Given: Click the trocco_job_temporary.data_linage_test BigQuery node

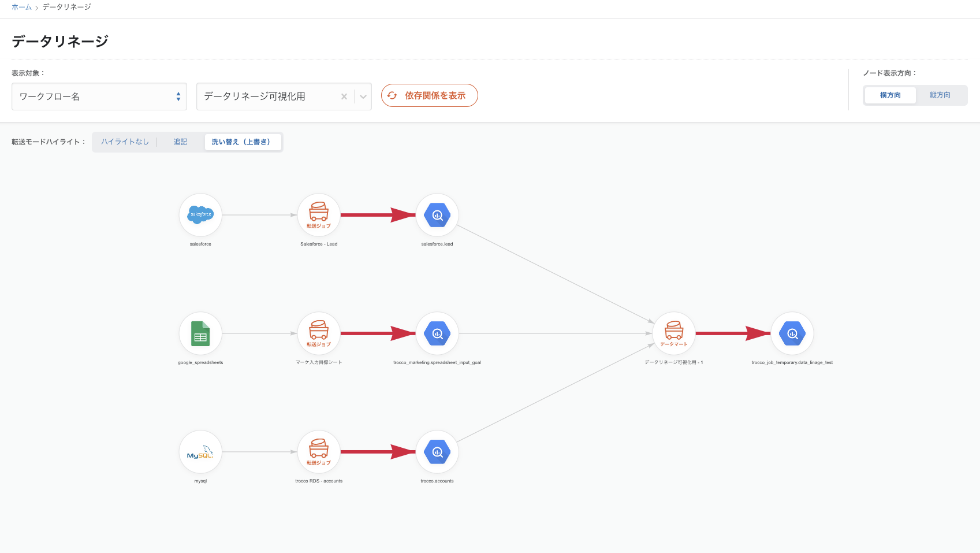Looking at the screenshot, I should (792, 333).
